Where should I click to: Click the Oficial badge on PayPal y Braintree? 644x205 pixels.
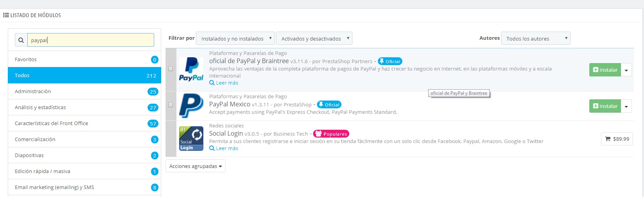(390, 61)
